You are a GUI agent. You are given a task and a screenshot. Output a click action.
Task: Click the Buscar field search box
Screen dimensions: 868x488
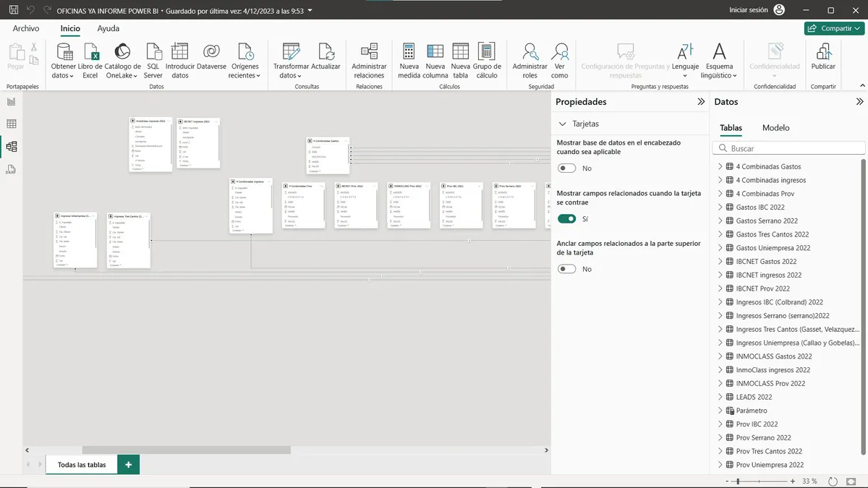[788, 148]
